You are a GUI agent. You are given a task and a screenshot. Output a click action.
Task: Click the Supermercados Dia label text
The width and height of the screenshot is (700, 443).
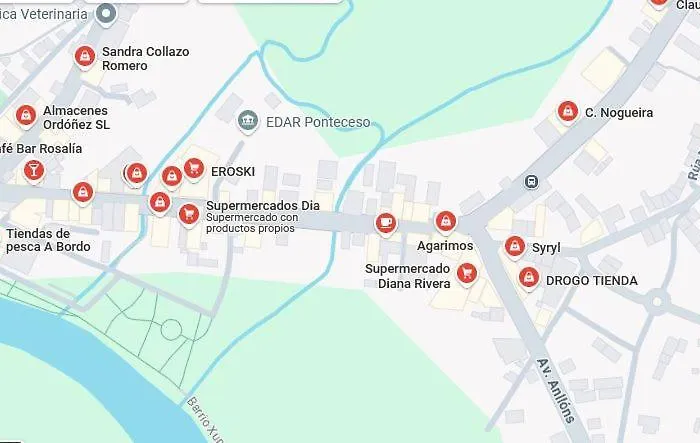pos(263,206)
